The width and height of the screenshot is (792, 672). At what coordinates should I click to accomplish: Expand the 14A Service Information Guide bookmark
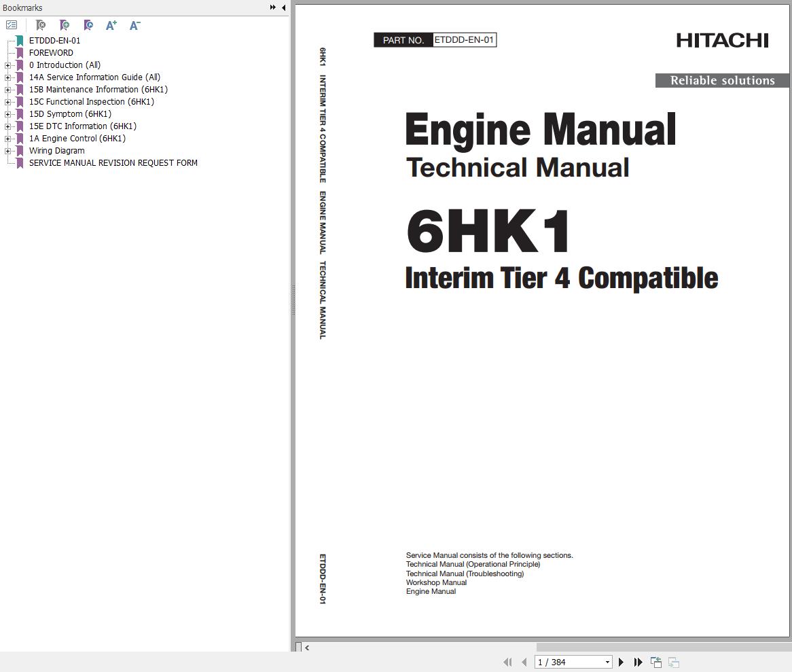click(7, 77)
